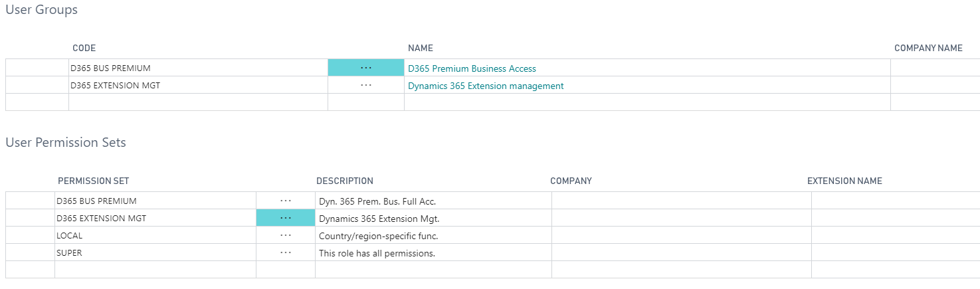Image resolution: width=980 pixels, height=289 pixels.
Task: Select the LOCAL permission set cell
Action: click(155, 235)
